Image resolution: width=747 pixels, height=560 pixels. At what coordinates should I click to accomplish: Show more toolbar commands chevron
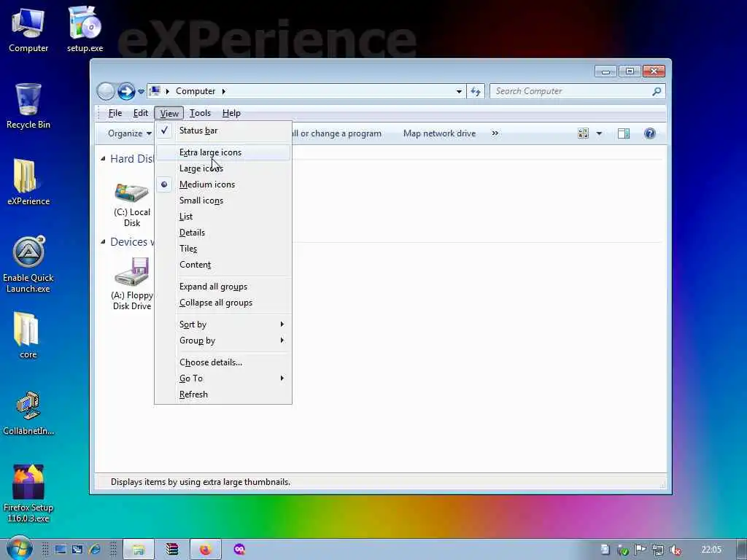tap(495, 133)
